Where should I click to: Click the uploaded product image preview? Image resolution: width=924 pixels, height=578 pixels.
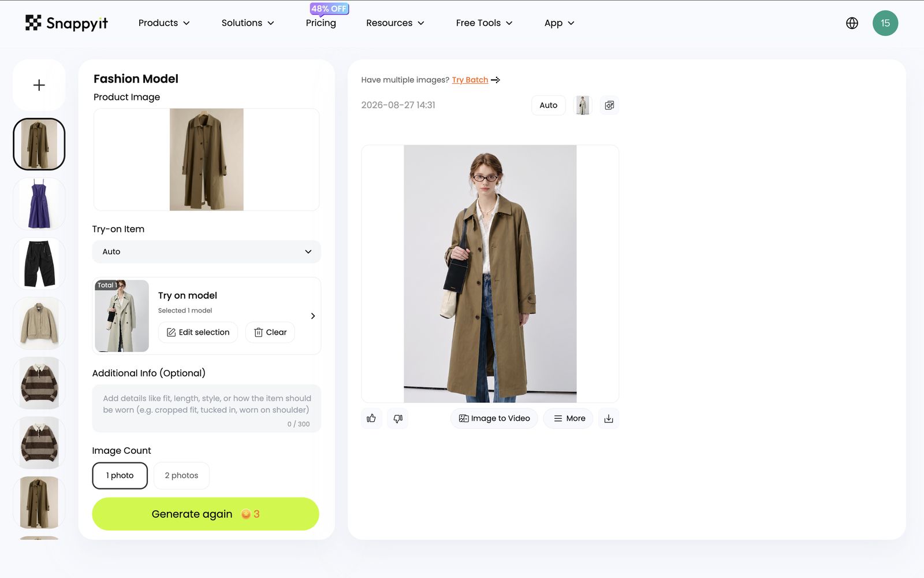pos(206,160)
